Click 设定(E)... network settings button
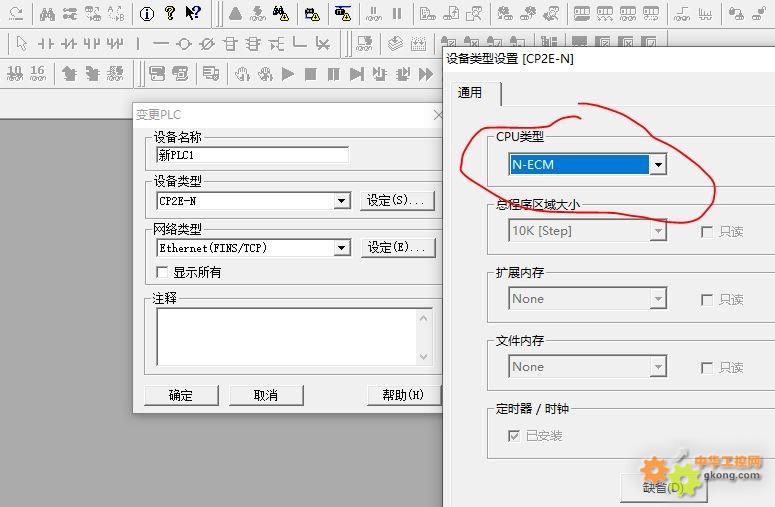 coord(397,248)
